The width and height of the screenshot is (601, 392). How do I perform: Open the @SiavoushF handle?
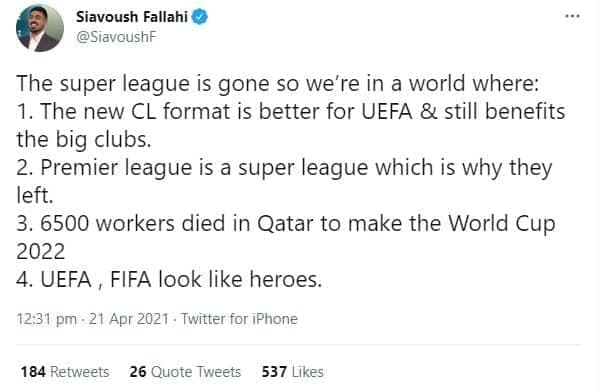click(x=117, y=37)
